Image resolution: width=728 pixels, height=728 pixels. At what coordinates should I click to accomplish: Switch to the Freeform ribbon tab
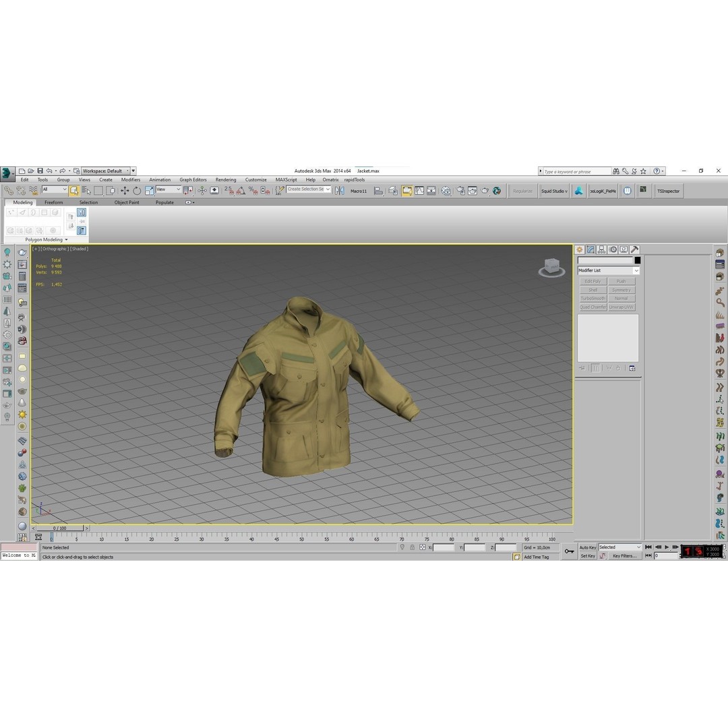pyautogui.click(x=54, y=202)
